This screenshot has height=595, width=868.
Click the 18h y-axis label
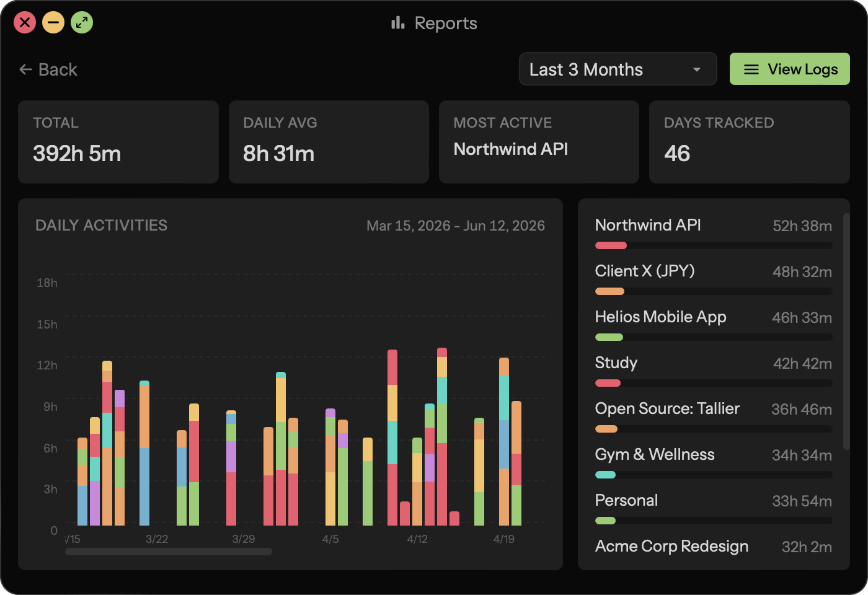47,283
